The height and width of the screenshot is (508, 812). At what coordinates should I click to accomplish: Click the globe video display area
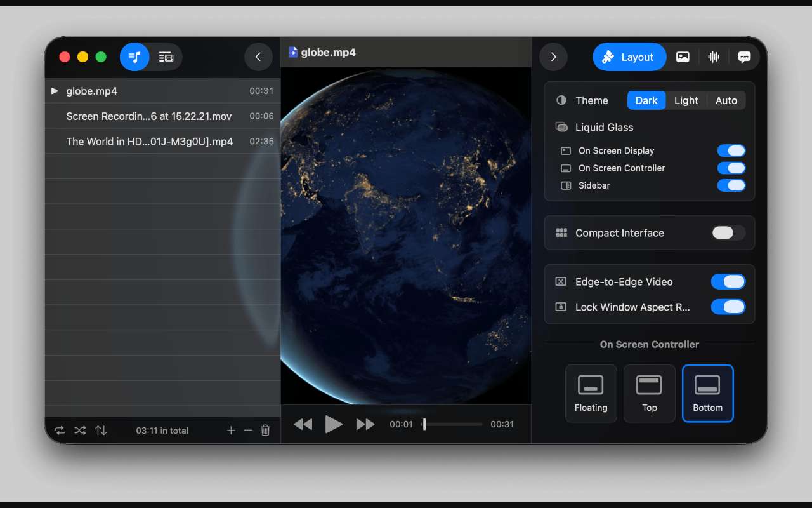[x=406, y=236]
